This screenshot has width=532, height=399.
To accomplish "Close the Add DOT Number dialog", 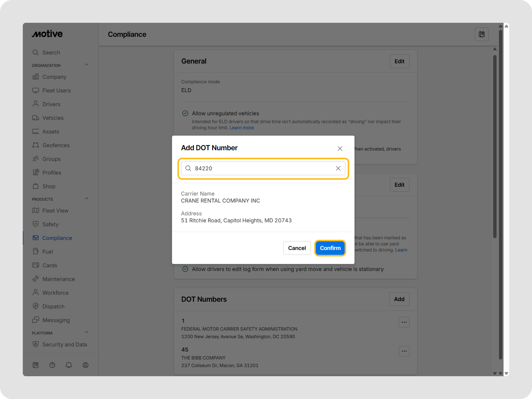I will click(340, 148).
